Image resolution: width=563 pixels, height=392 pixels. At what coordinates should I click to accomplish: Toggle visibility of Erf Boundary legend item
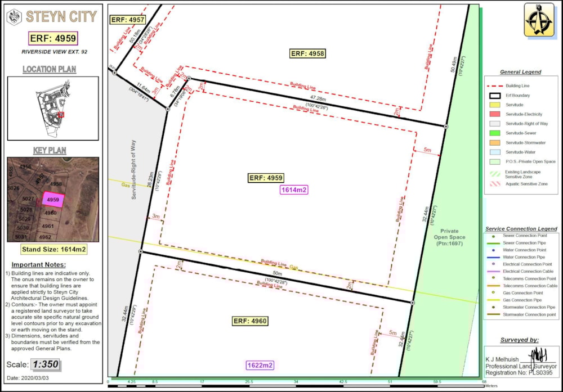495,96
